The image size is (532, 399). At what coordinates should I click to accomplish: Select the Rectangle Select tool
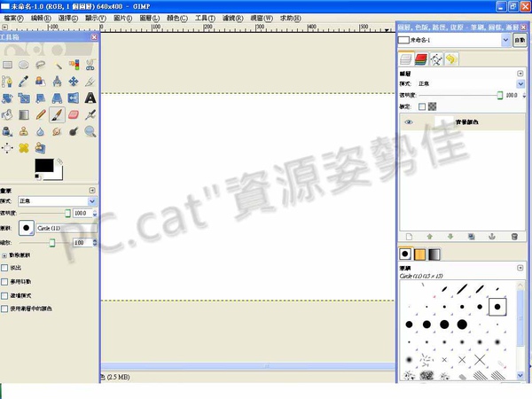click(x=7, y=65)
